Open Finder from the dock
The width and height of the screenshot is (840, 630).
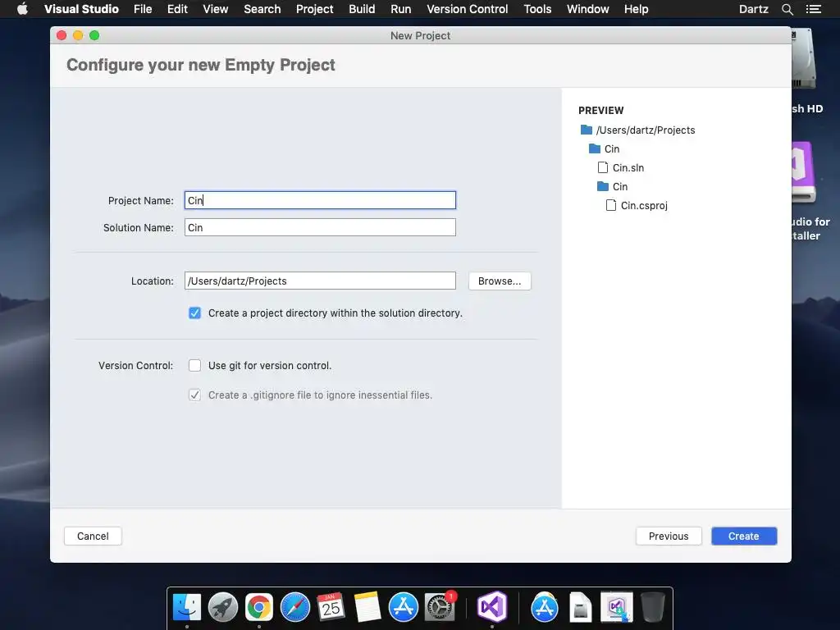tap(187, 607)
